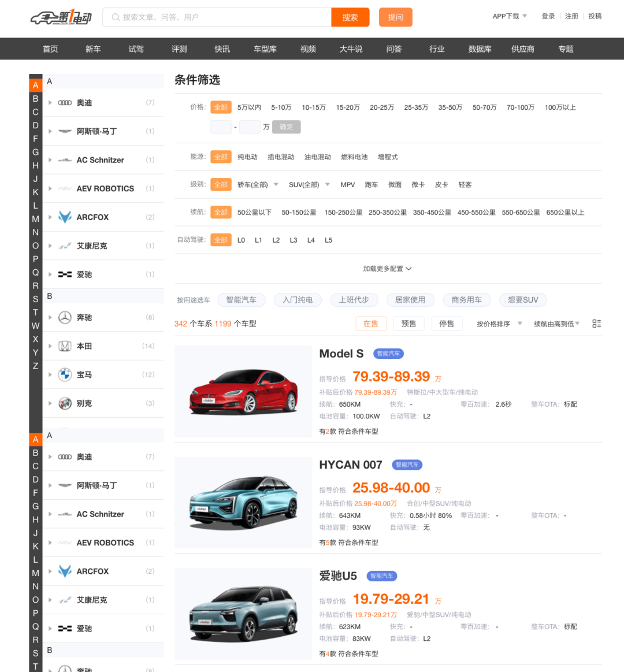The image size is (624, 672).
Task: Click the 提问 button
Action: point(396,17)
